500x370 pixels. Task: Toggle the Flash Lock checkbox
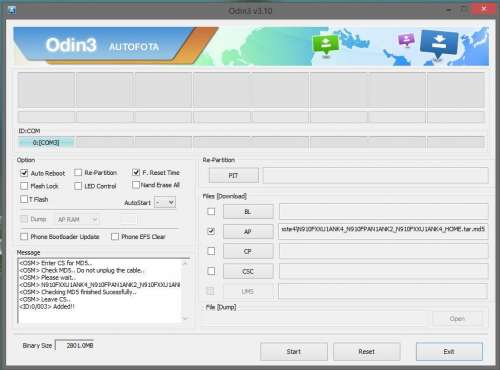pos(24,186)
